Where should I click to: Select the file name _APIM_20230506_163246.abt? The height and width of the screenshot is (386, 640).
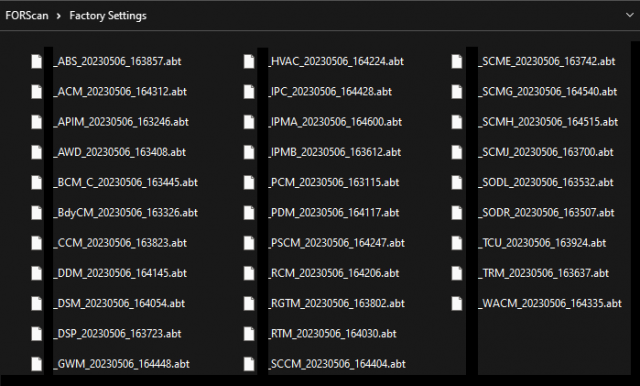pos(121,122)
